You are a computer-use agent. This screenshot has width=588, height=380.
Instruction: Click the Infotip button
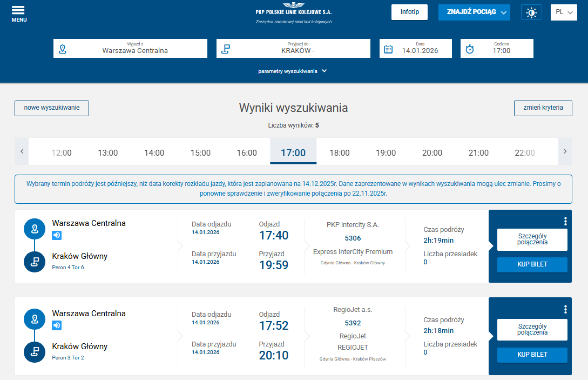[x=409, y=12]
